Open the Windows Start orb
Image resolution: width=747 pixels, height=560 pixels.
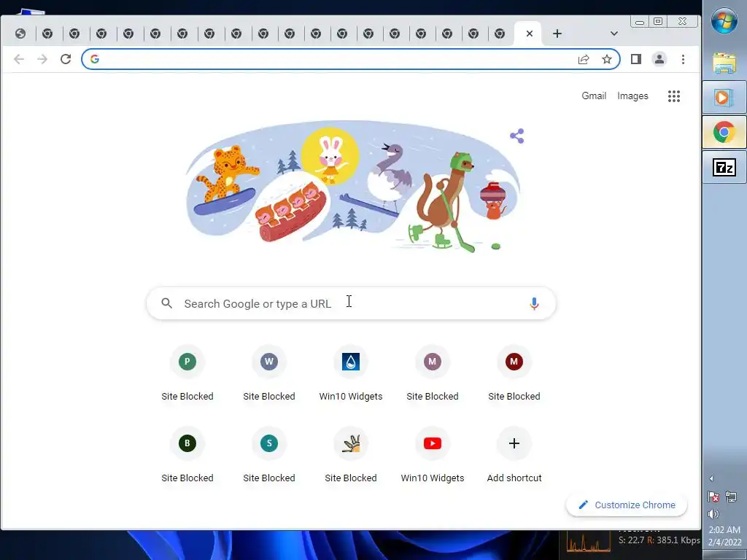pos(724,20)
